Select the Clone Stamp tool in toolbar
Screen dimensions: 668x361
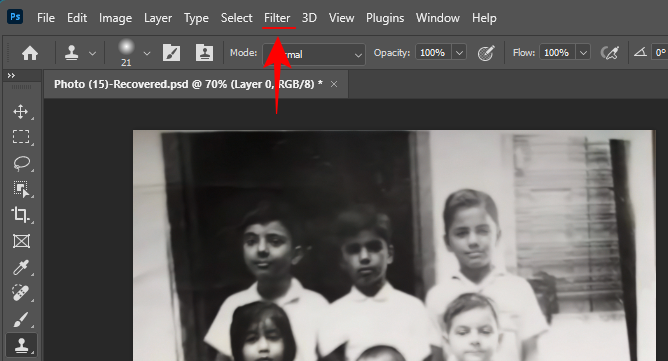pyautogui.click(x=21, y=345)
